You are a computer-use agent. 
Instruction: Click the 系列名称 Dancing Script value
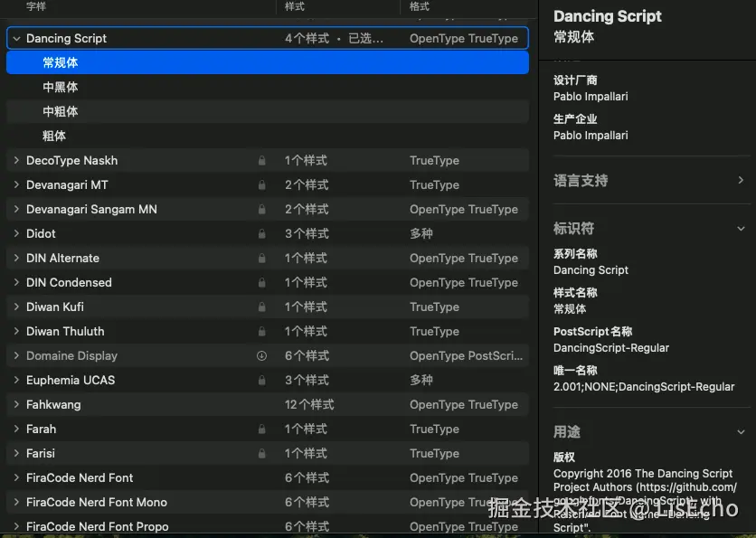[591, 270]
